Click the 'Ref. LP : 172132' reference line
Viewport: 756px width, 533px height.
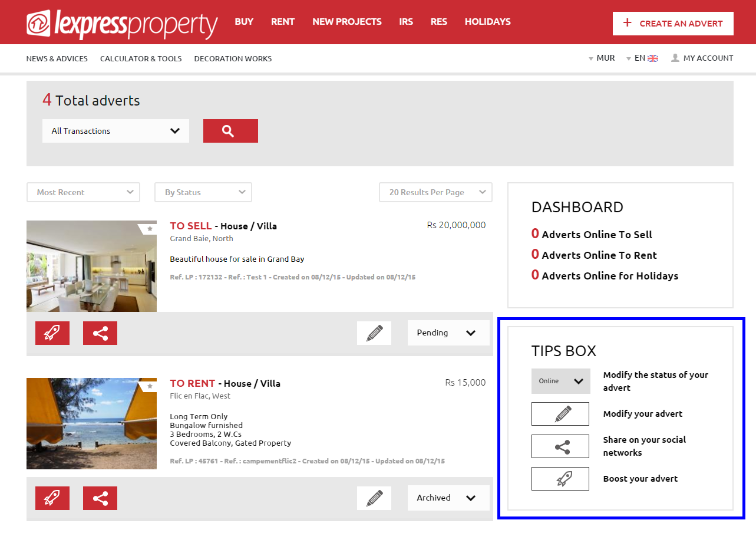(292, 277)
